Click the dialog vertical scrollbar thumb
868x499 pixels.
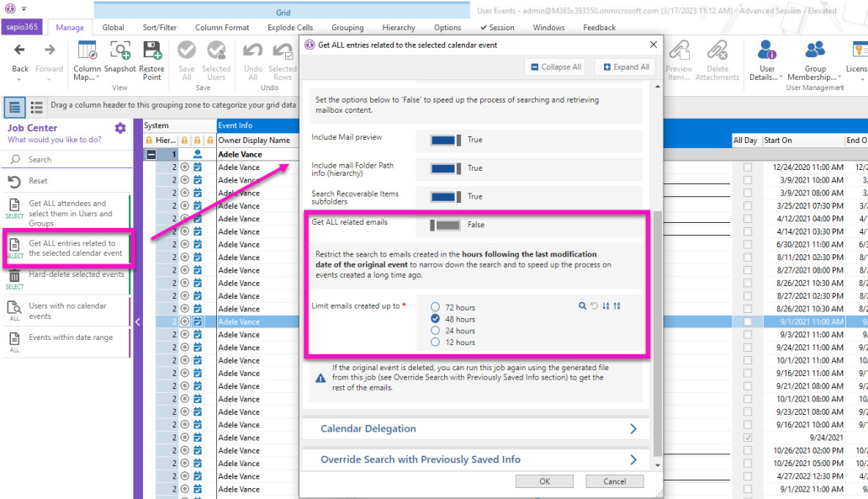[657, 332]
